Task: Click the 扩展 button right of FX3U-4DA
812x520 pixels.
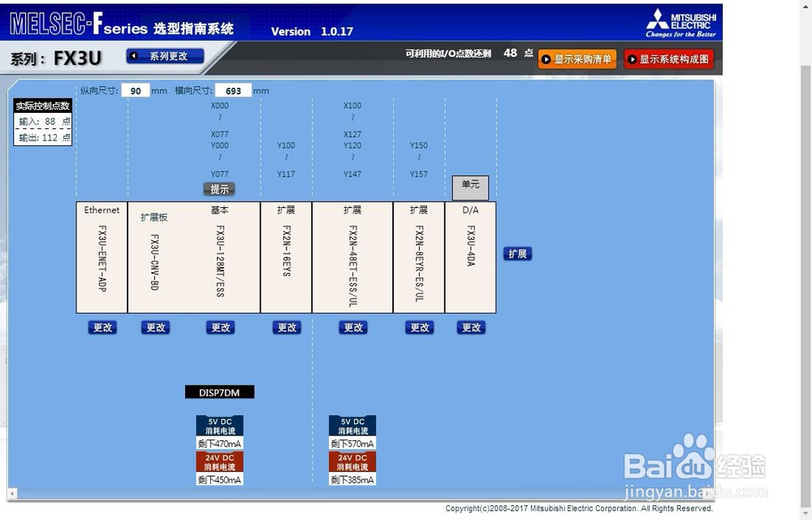Action: pos(517,253)
